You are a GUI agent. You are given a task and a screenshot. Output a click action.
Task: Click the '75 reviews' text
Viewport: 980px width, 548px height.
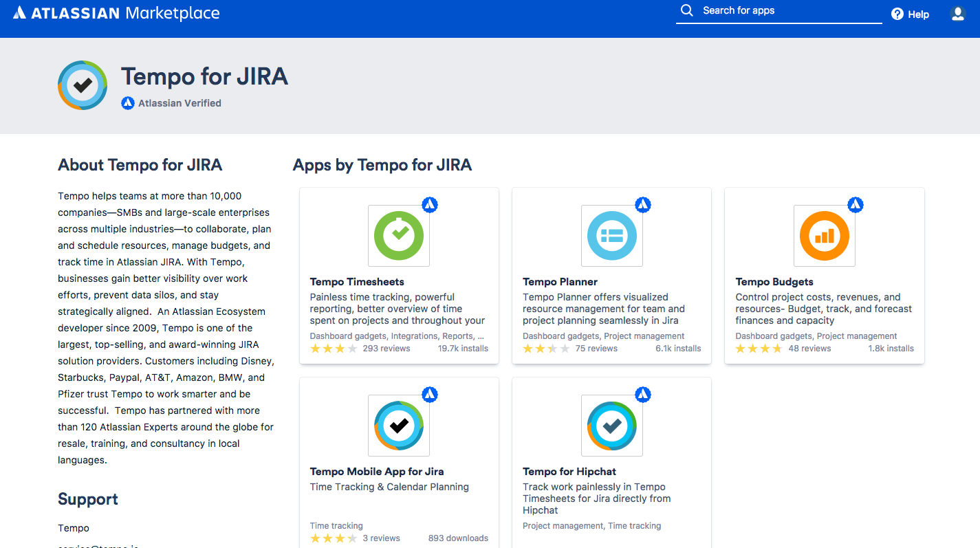(x=596, y=349)
